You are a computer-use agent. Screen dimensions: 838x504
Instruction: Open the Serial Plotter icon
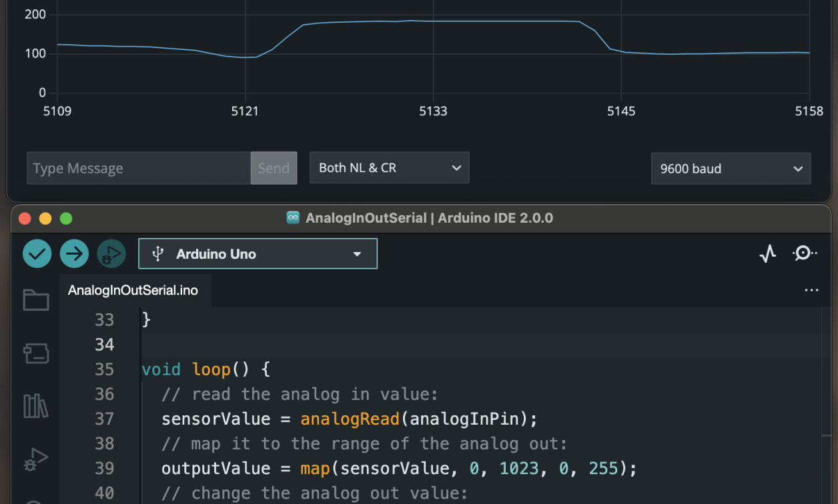pos(768,253)
